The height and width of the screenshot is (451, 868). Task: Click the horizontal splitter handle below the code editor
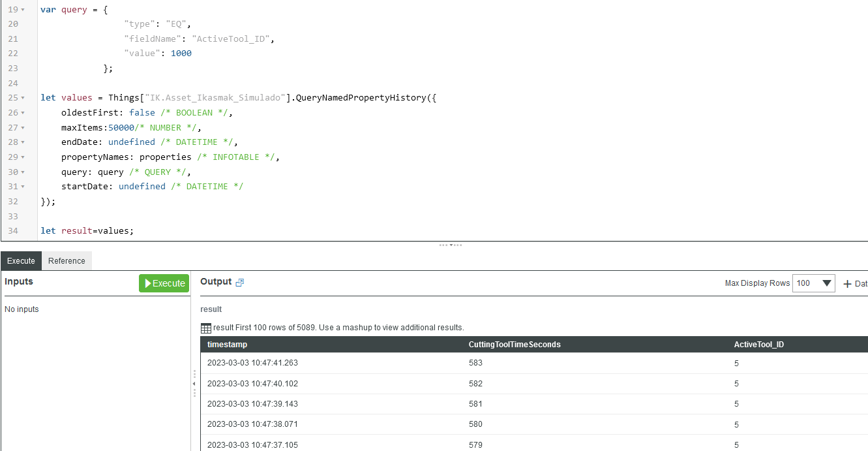tap(450, 245)
